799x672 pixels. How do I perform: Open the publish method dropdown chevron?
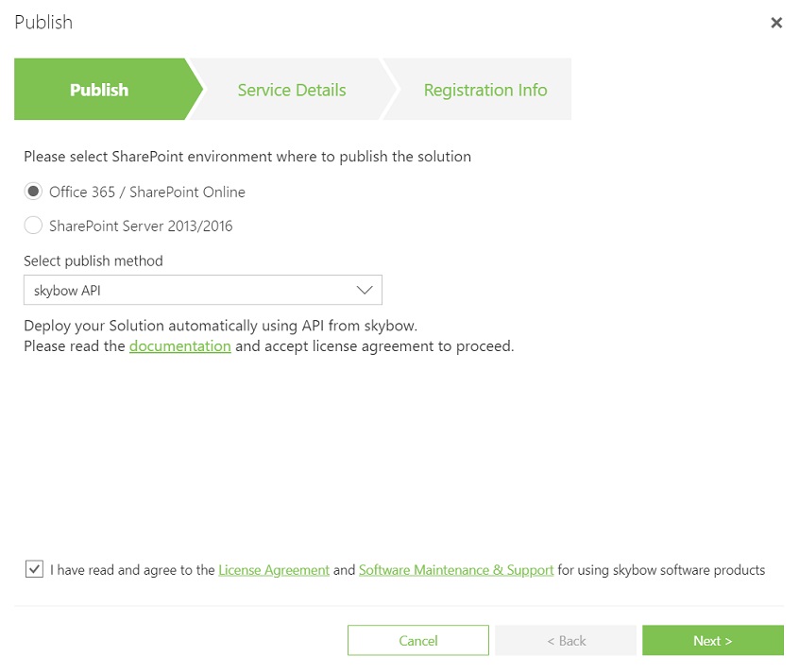pyautogui.click(x=365, y=290)
